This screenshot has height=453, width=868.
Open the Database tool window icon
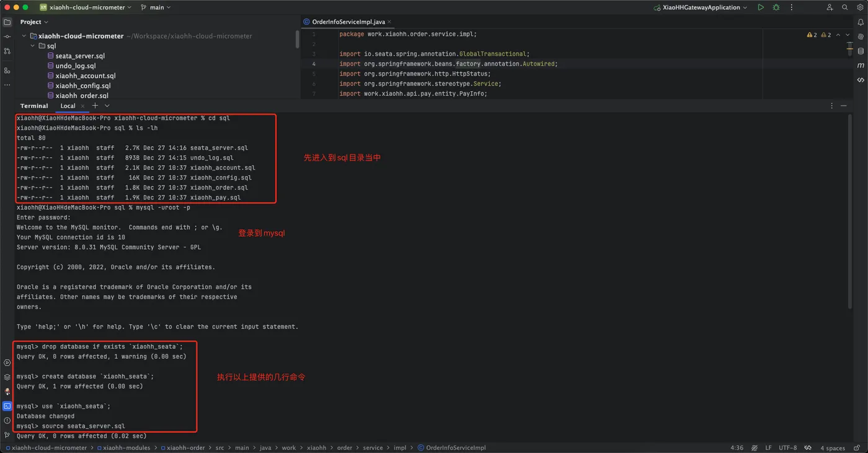click(x=861, y=51)
